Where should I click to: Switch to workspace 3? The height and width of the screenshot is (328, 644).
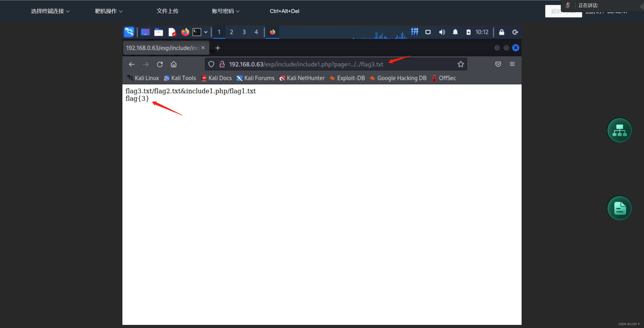[x=244, y=32]
